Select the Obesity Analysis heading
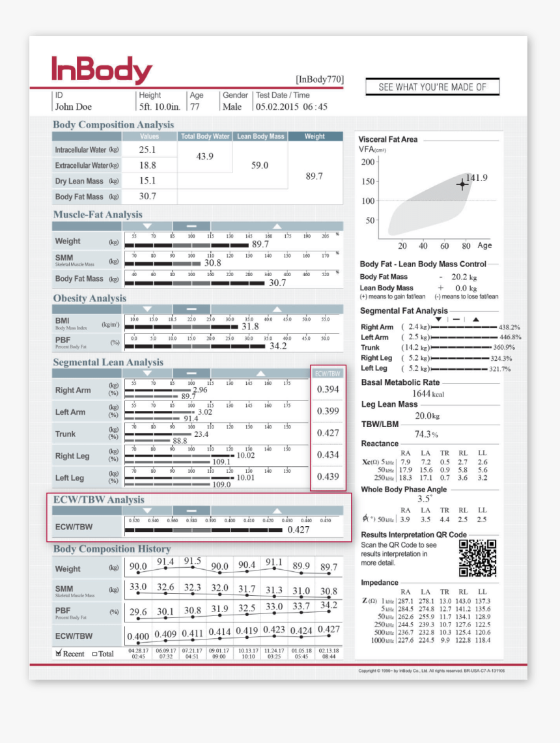Viewport: 560px width, 743px height. click(x=90, y=298)
